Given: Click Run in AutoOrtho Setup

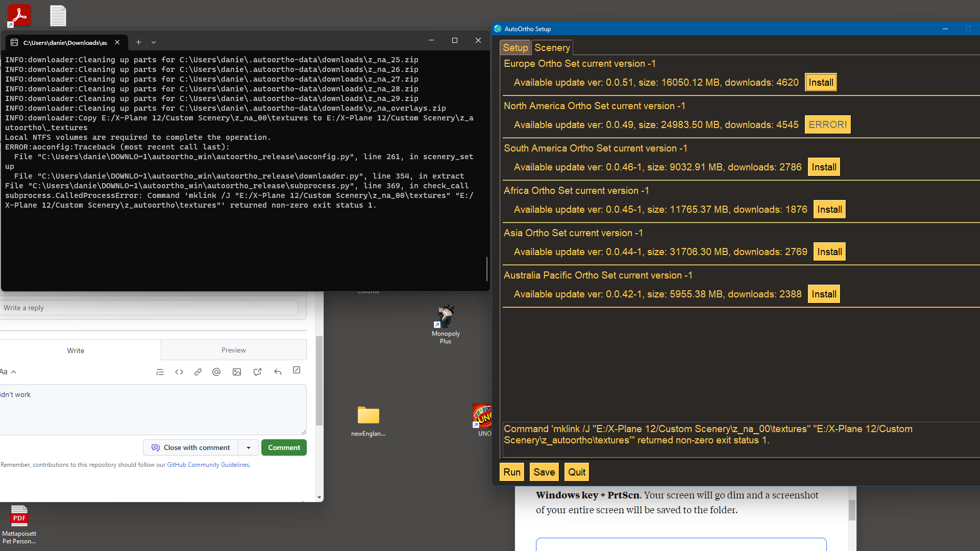Looking at the screenshot, I should tap(511, 472).
